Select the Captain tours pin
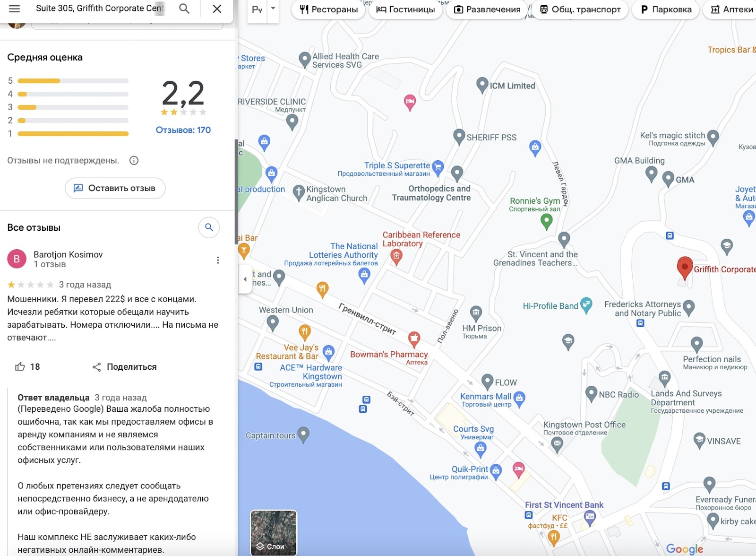 303,435
